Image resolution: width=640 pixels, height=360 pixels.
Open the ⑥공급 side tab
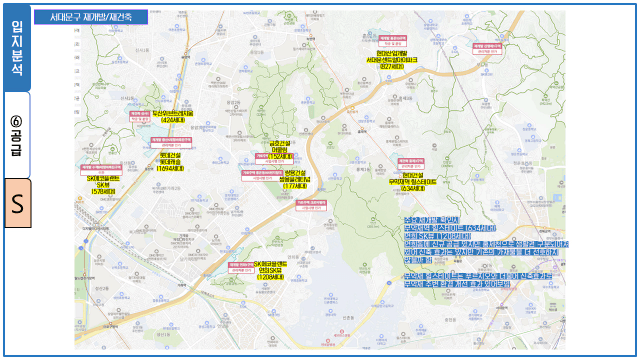coord(17,135)
